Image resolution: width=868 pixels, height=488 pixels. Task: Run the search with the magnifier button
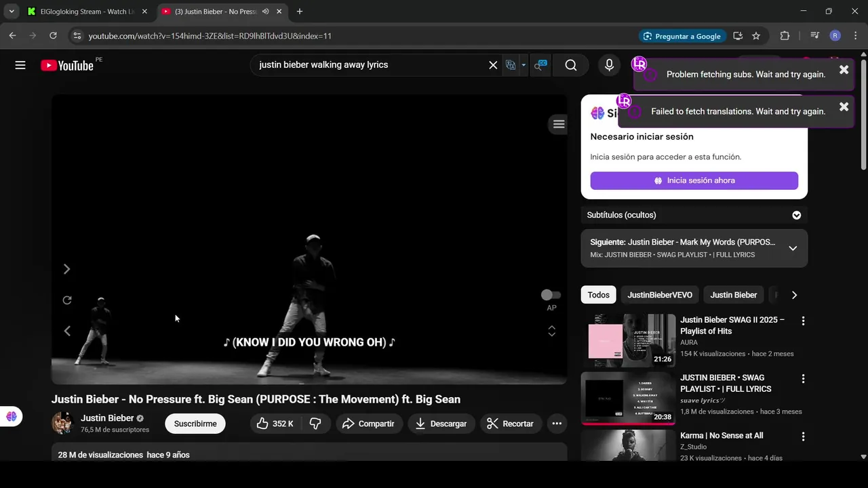click(x=571, y=65)
